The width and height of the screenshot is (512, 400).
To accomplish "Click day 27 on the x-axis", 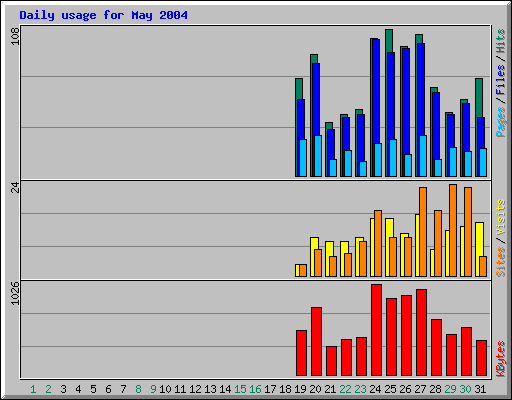I will 420,389.
